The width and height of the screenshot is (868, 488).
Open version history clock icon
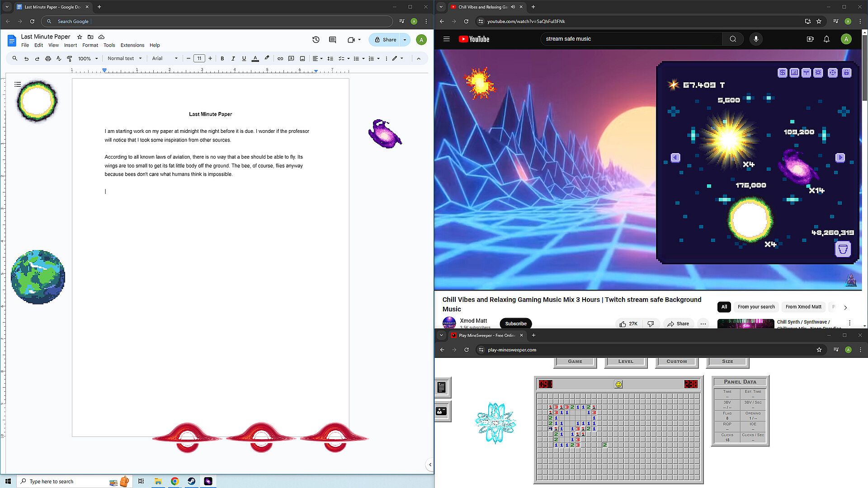pos(316,40)
